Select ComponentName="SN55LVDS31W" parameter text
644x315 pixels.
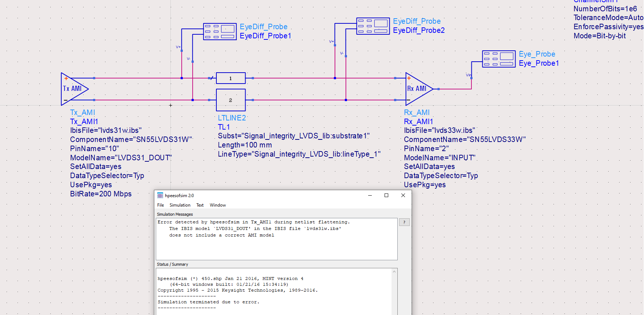(131, 139)
